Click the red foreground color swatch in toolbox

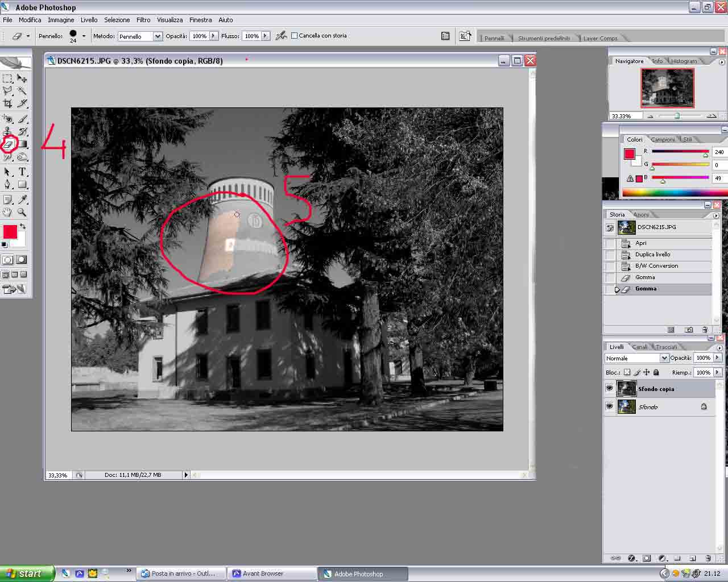[x=10, y=232]
